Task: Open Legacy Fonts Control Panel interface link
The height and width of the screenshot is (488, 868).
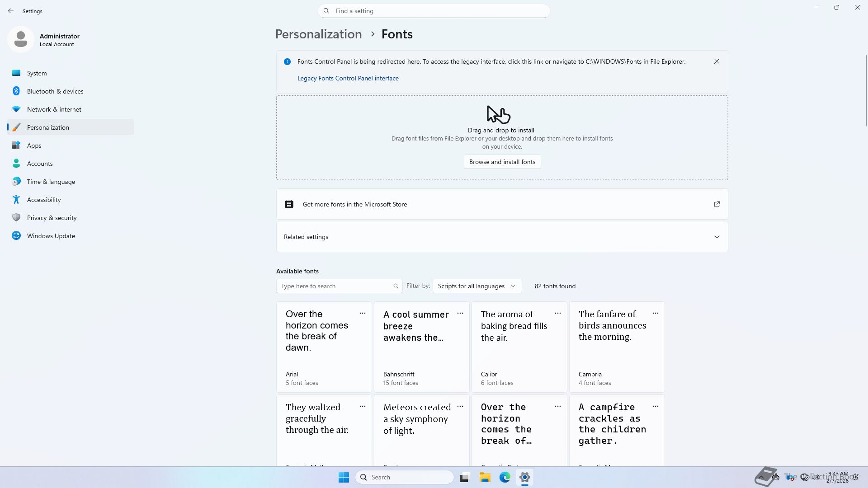Action: [x=348, y=78]
